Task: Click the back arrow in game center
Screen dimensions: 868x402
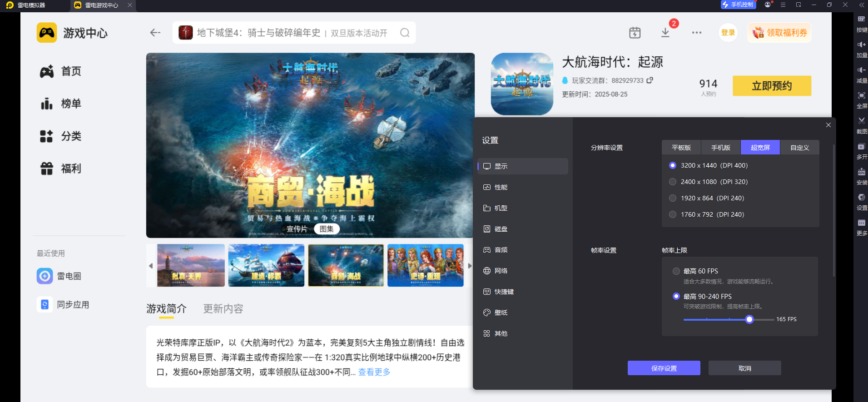Action: (155, 33)
